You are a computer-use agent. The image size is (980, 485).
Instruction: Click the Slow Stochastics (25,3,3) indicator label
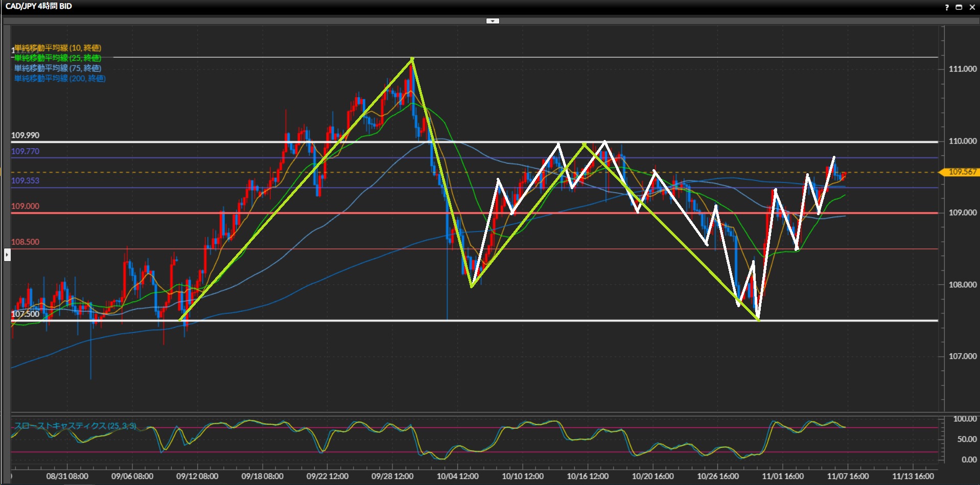coord(75,426)
